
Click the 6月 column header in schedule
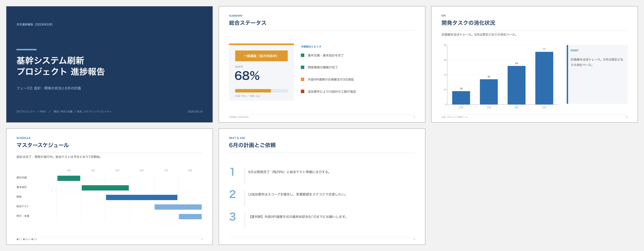point(142,170)
